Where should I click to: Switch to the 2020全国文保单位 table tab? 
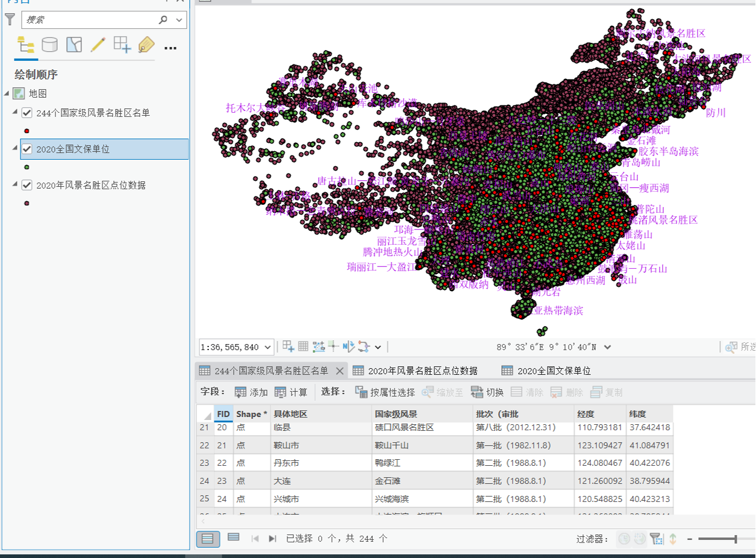(546, 371)
